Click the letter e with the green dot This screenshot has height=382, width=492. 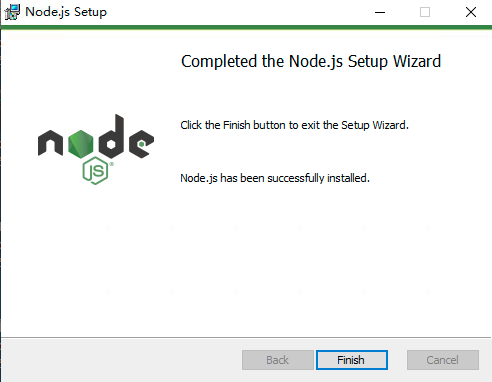click(141, 143)
